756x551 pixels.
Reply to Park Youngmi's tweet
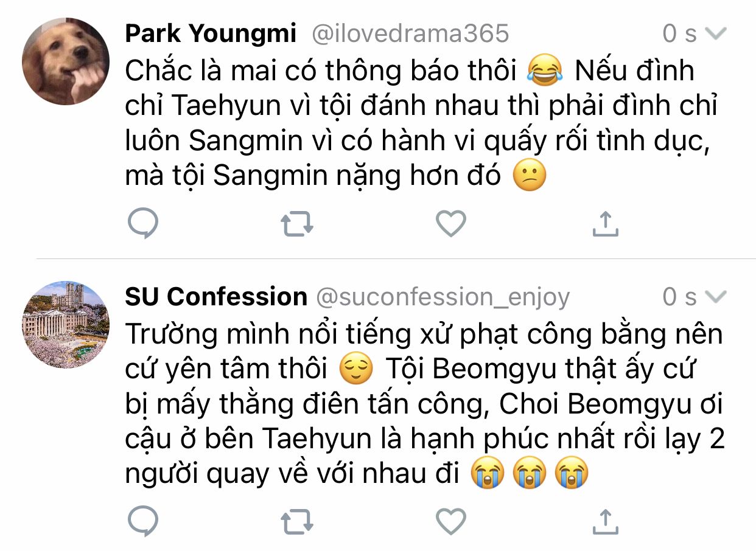[144, 224]
